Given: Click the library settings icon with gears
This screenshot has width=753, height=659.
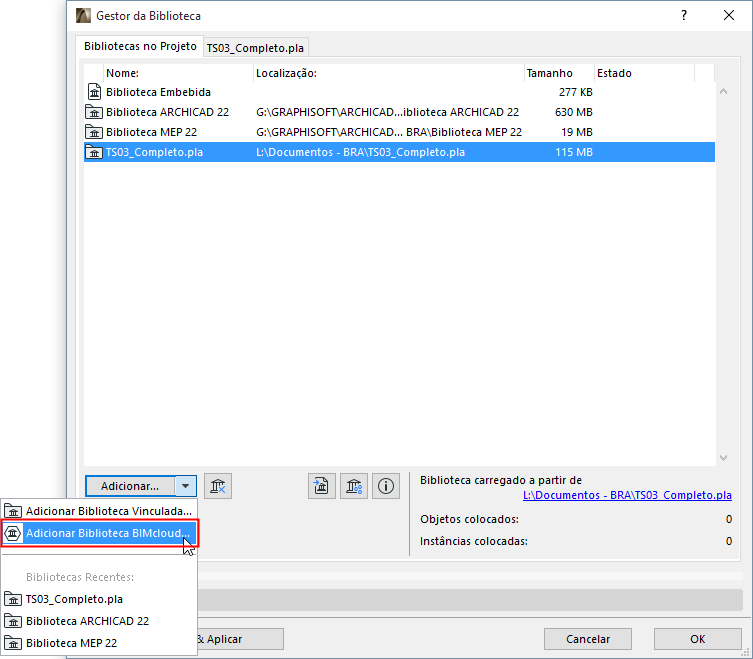Looking at the screenshot, I should click(353, 486).
